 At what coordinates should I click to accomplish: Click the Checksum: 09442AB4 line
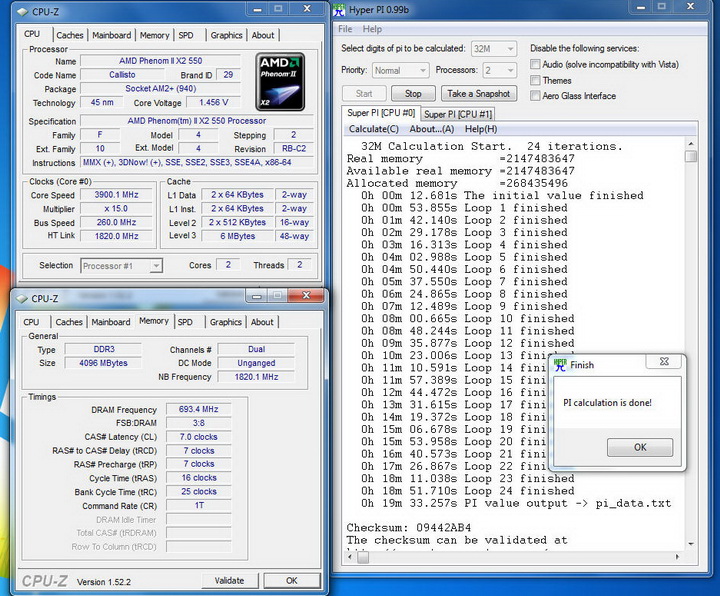click(408, 527)
